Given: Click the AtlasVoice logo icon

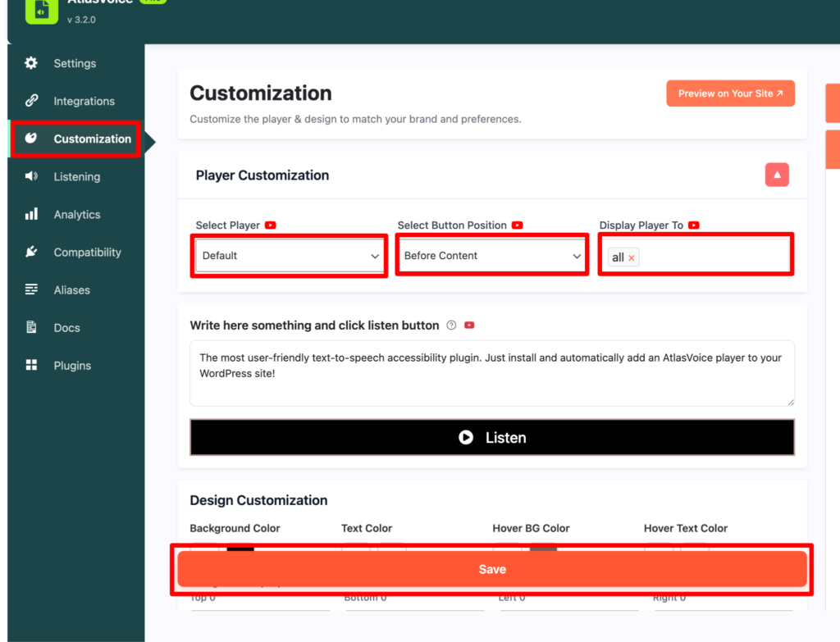Looking at the screenshot, I should coord(42,11).
